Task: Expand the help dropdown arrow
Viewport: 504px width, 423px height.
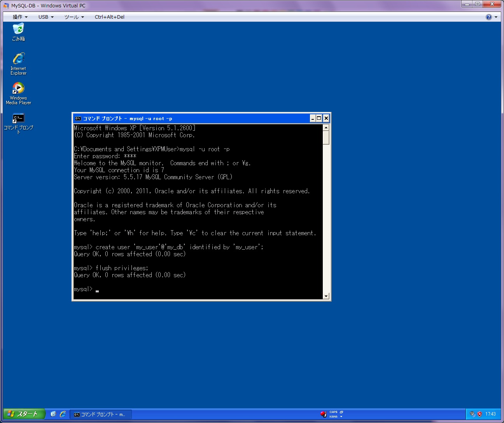Action: tap(496, 17)
